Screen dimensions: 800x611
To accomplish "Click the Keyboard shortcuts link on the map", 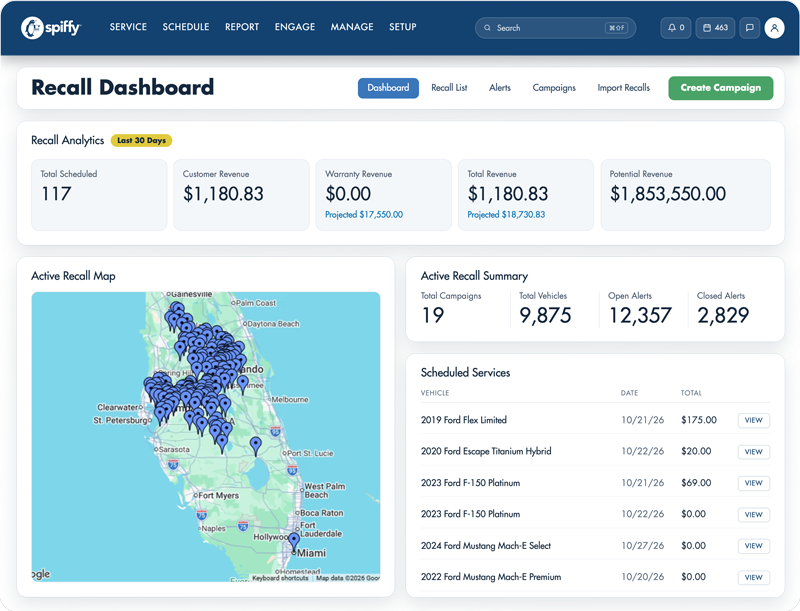I will [280, 578].
